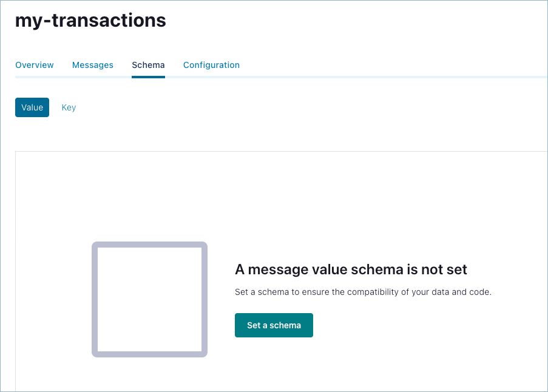Show the Key schema instead of Value

click(x=69, y=107)
